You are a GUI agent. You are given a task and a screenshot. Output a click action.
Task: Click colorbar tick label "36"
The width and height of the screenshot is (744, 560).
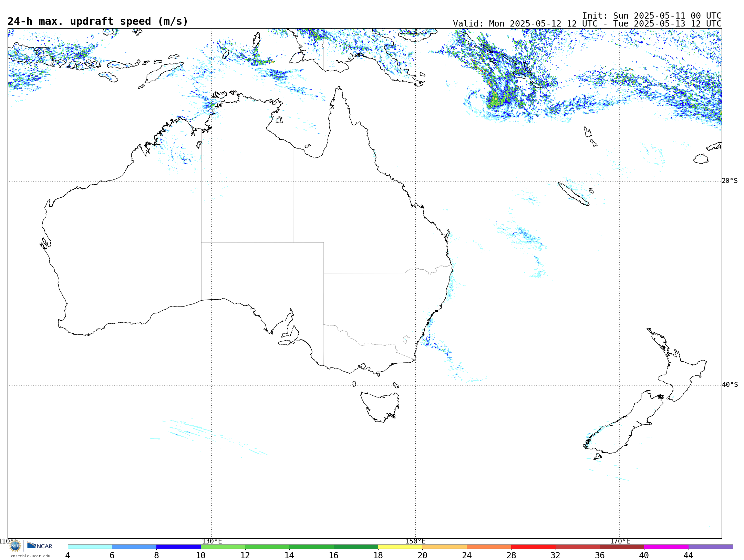click(600, 556)
